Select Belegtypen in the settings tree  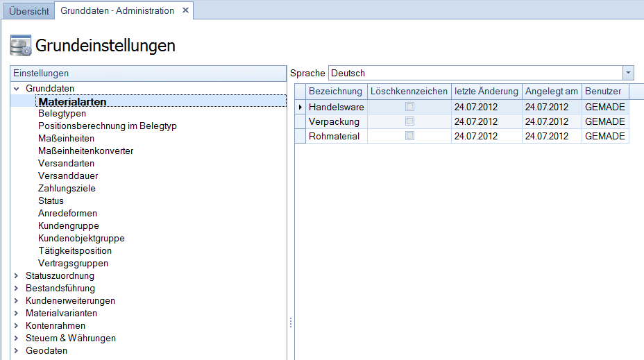[x=62, y=113]
